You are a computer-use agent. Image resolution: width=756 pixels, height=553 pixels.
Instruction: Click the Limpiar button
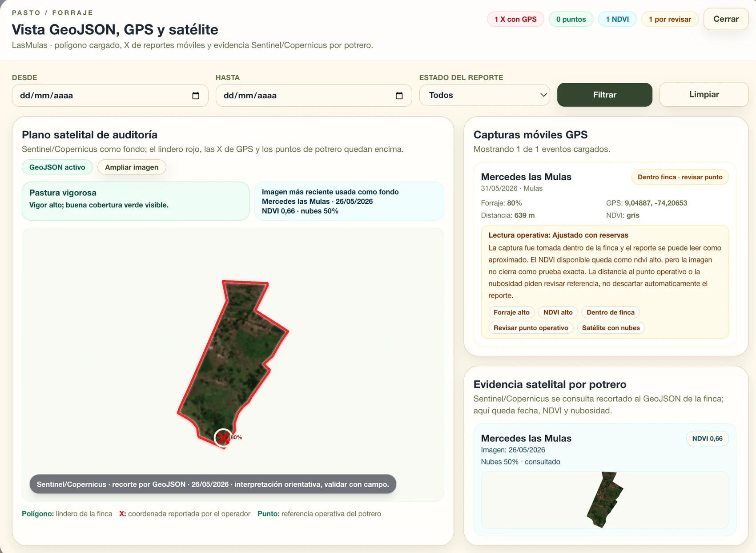704,94
